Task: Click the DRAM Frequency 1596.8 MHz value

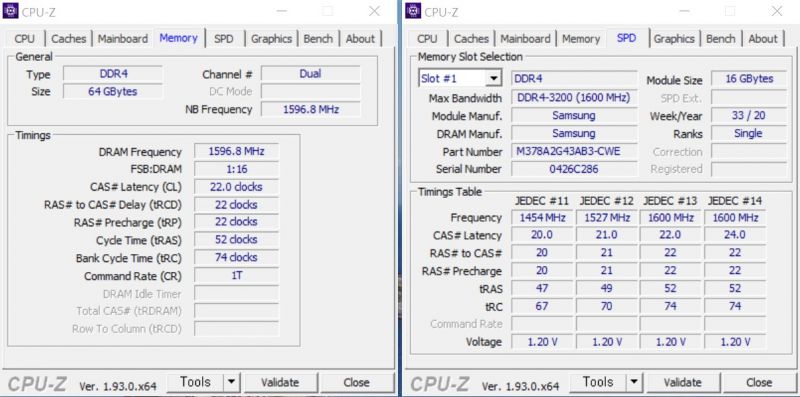Action: tap(236, 152)
